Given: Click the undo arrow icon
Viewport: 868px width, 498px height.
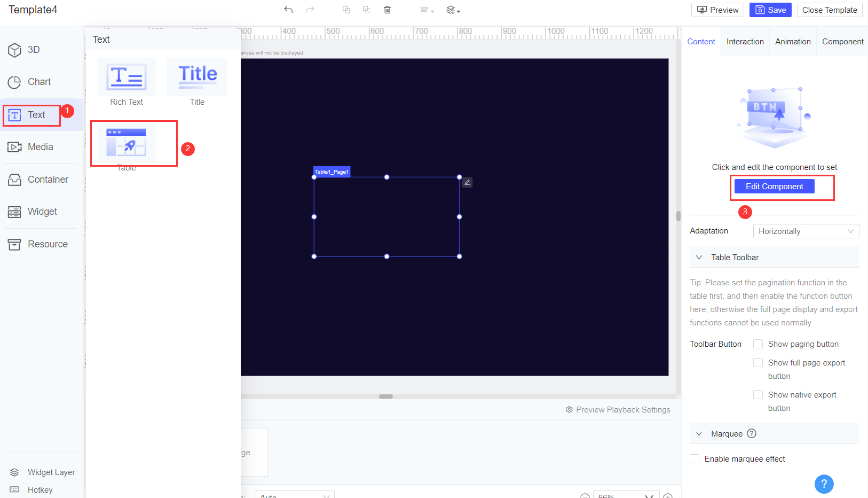Looking at the screenshot, I should [288, 10].
